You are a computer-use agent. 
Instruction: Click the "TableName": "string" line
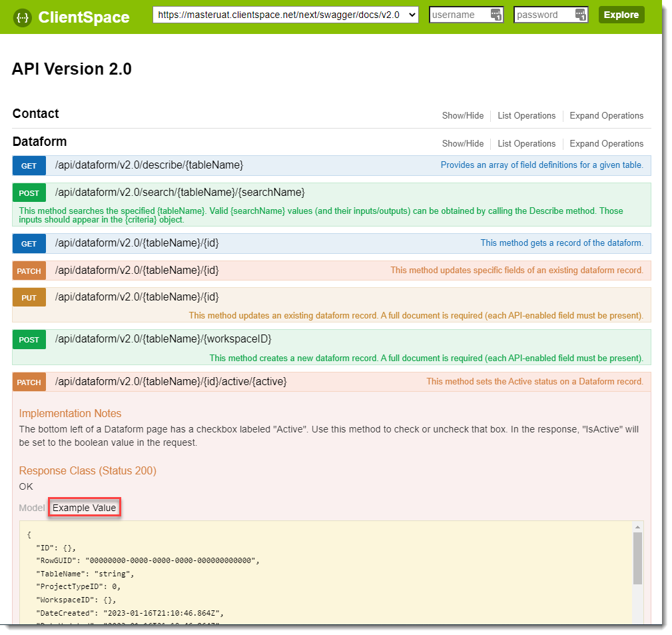pos(85,574)
